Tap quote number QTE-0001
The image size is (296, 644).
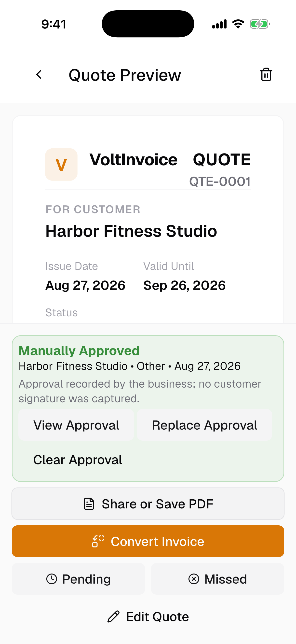click(x=220, y=181)
